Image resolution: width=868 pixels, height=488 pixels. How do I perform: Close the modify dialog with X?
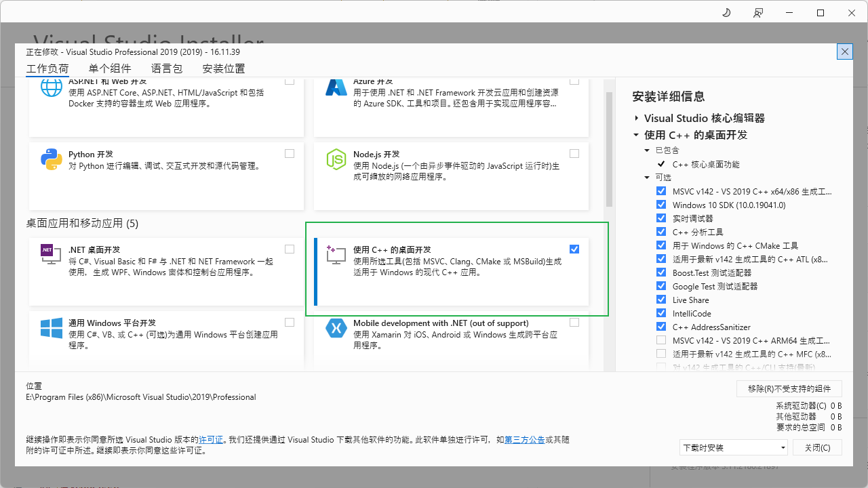(x=844, y=52)
